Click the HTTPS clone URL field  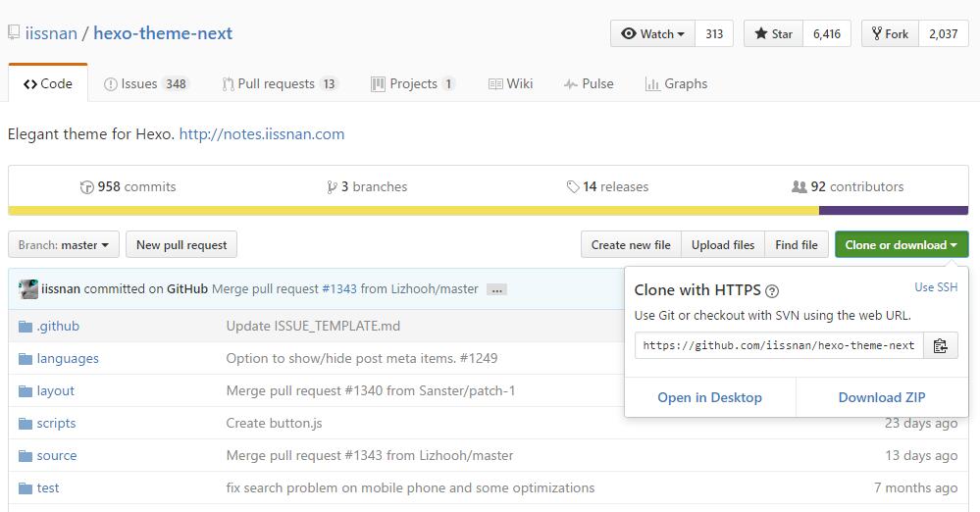[779, 345]
